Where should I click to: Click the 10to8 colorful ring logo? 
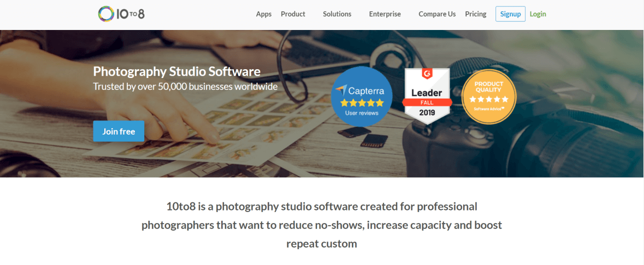105,14
